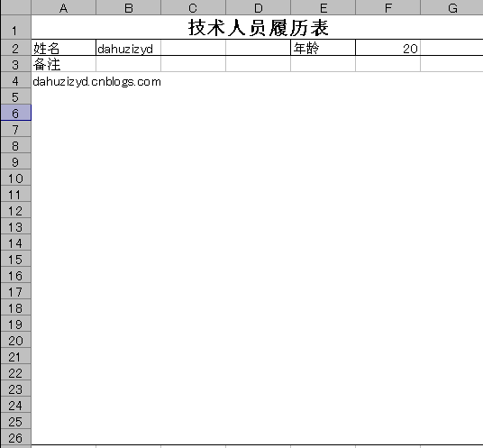
Task: Select row 21 header
Action: click(x=15, y=356)
